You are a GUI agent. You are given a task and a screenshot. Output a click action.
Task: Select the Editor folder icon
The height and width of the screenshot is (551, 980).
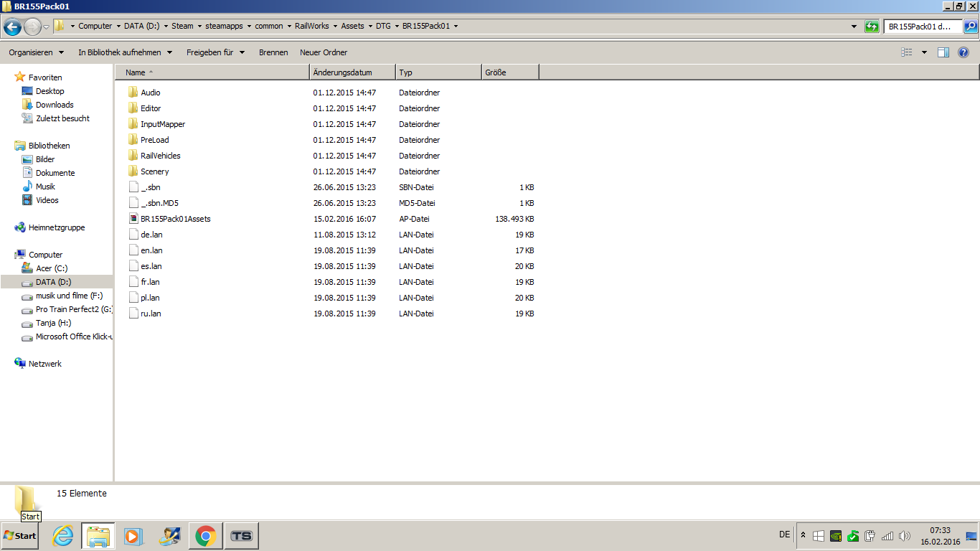click(x=133, y=108)
